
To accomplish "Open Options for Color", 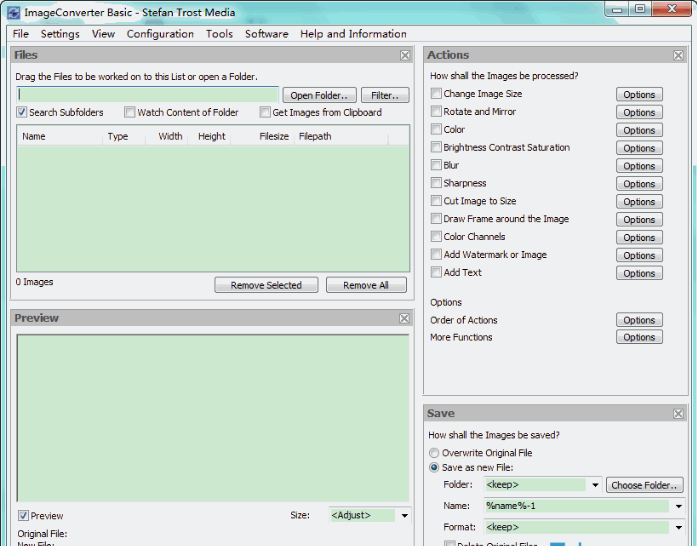I will (639, 130).
